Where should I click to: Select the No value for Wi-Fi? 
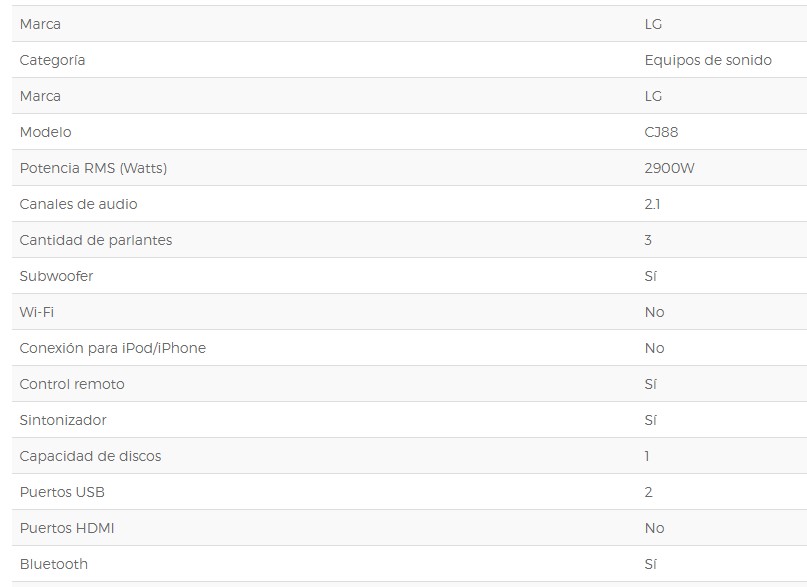(654, 312)
